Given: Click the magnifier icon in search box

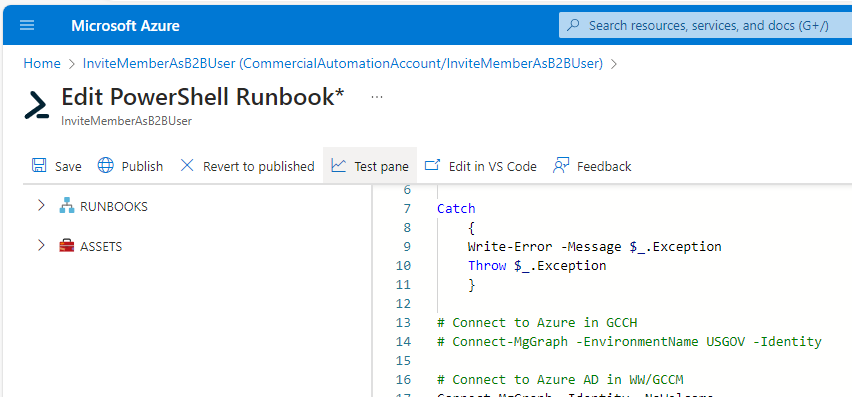Looking at the screenshot, I should [x=573, y=26].
